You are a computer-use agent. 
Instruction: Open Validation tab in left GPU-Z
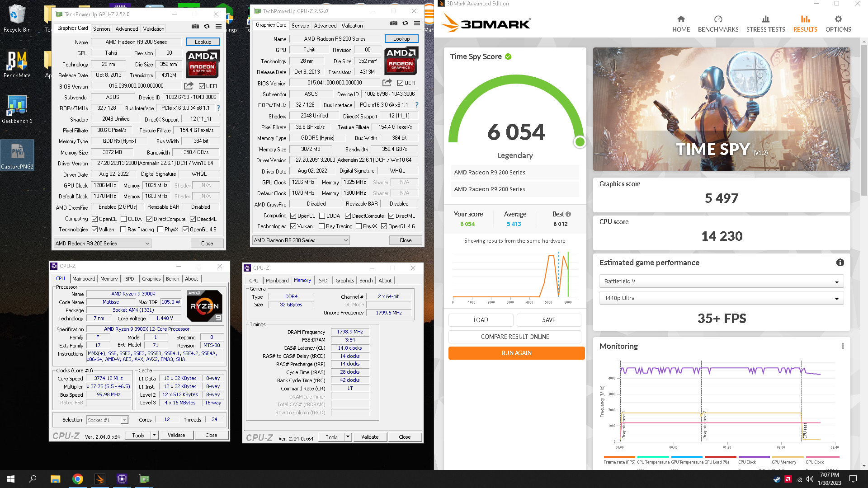(x=154, y=29)
